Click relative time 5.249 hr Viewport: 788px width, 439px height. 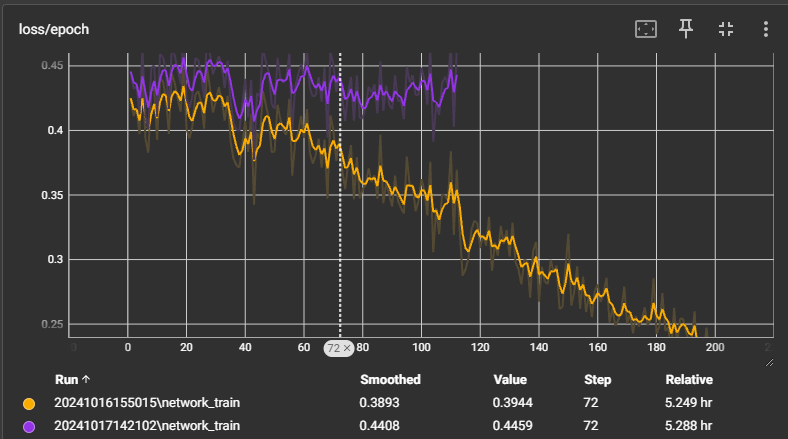coord(688,403)
